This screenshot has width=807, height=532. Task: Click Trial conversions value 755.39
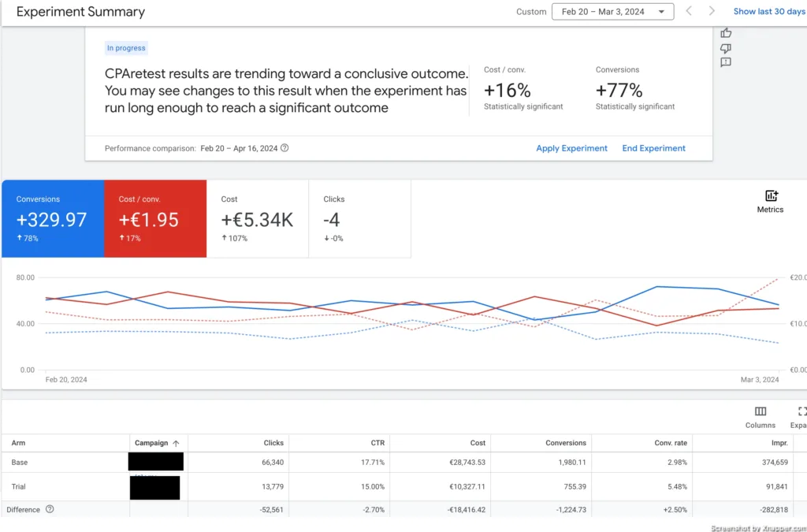pyautogui.click(x=575, y=486)
